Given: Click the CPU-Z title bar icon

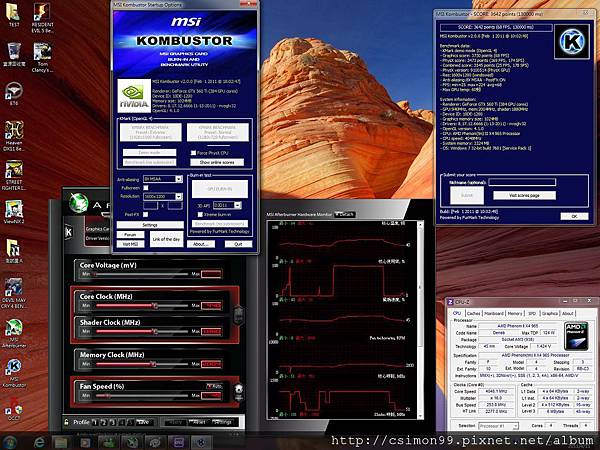Looking at the screenshot, I should point(450,302).
